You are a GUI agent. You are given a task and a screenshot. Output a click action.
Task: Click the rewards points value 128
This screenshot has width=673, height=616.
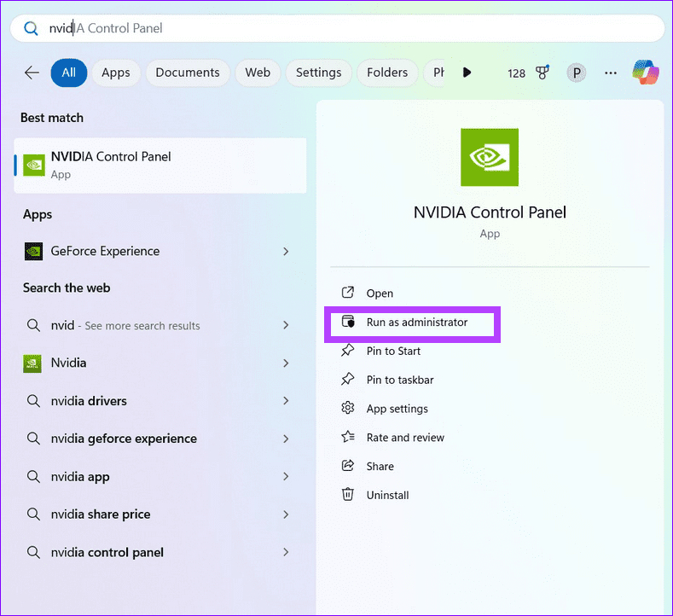[x=516, y=73]
